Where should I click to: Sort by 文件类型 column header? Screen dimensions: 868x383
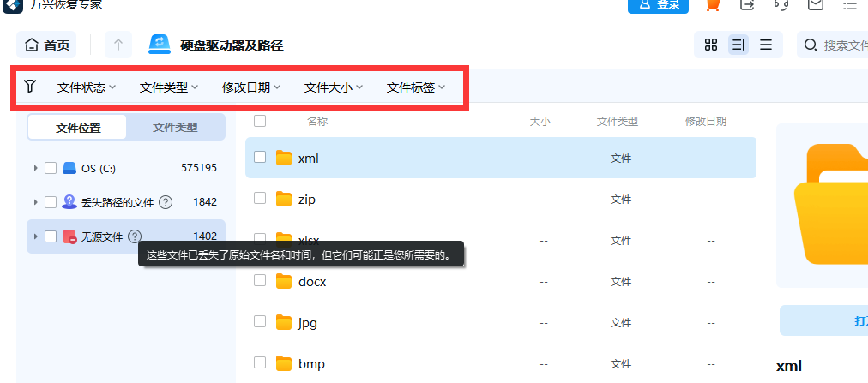pos(618,122)
